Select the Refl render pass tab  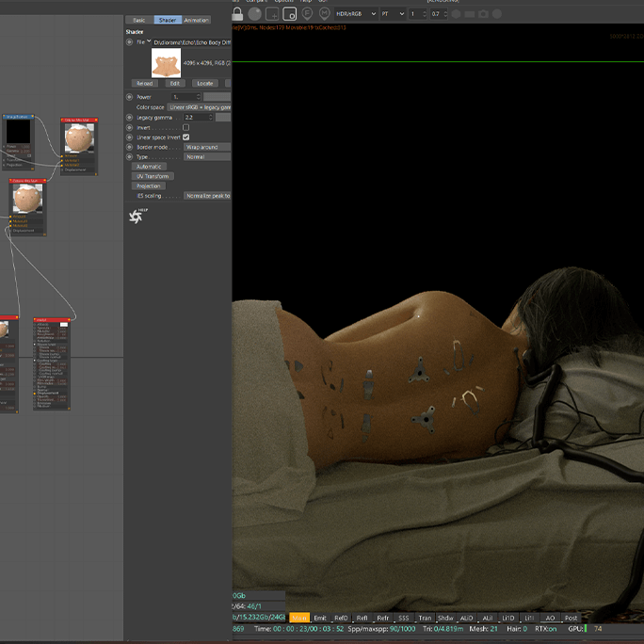point(362,618)
